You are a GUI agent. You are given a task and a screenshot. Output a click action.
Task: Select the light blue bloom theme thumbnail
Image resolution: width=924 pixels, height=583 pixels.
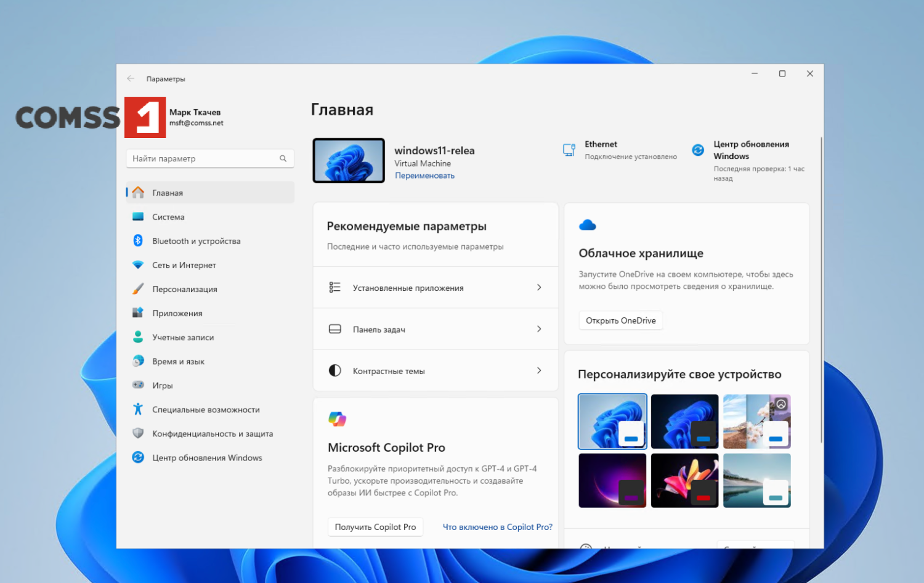pos(612,421)
